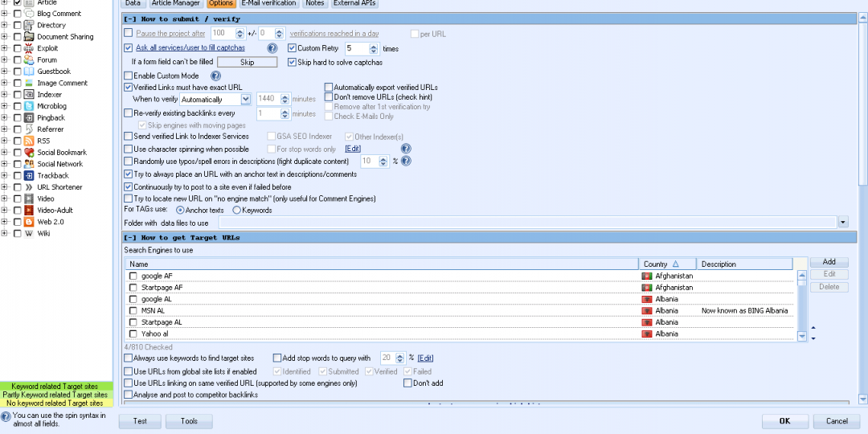Check the google AF search engine
The image size is (868, 434).
pos(133,276)
